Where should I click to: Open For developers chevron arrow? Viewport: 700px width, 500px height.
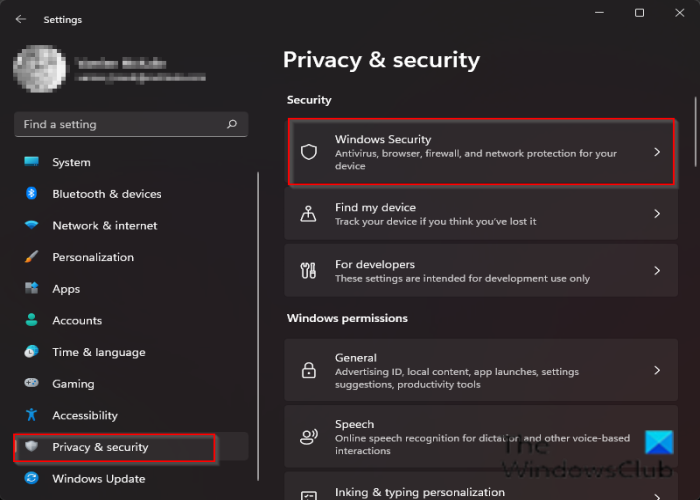pos(657,271)
